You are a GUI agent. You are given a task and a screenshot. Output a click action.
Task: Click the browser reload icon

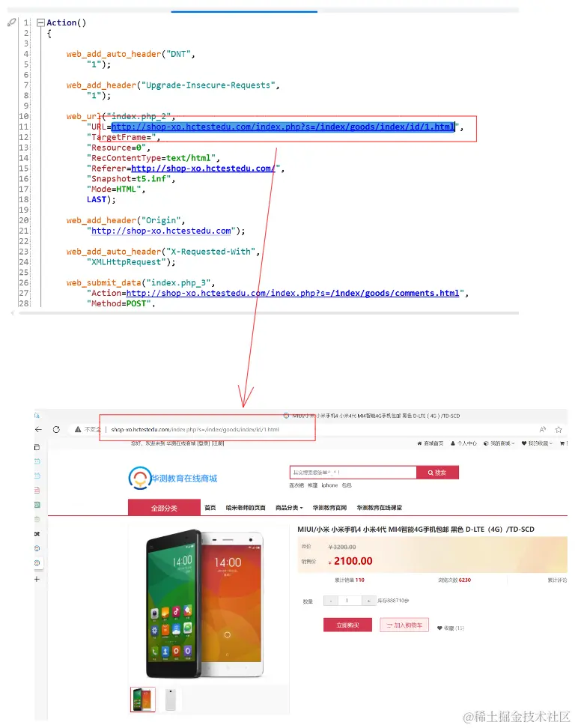coord(56,429)
